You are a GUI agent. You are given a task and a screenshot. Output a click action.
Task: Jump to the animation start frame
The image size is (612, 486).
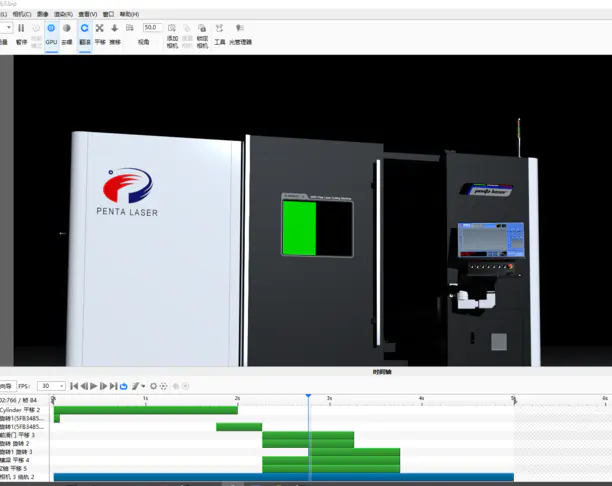[75, 386]
